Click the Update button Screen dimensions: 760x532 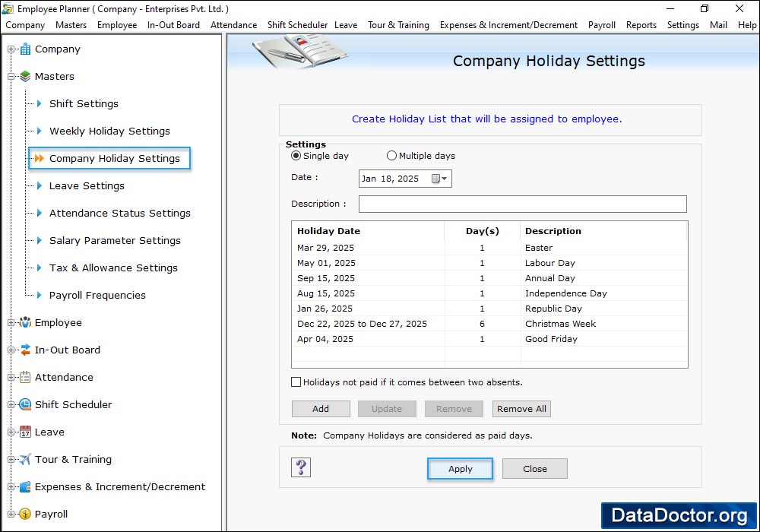(x=387, y=408)
